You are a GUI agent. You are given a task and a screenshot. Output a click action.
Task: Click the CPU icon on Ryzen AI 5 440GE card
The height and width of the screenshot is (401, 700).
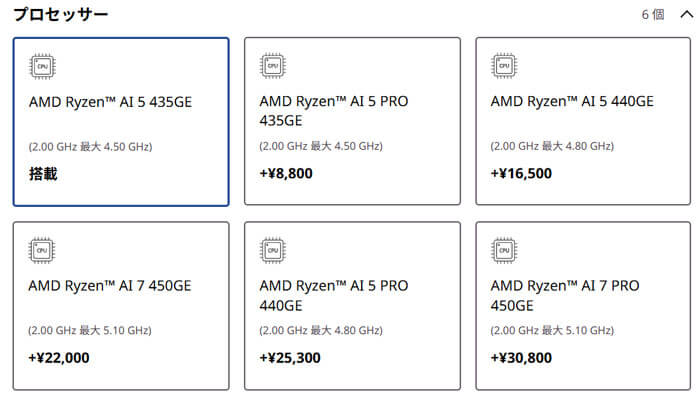point(504,66)
